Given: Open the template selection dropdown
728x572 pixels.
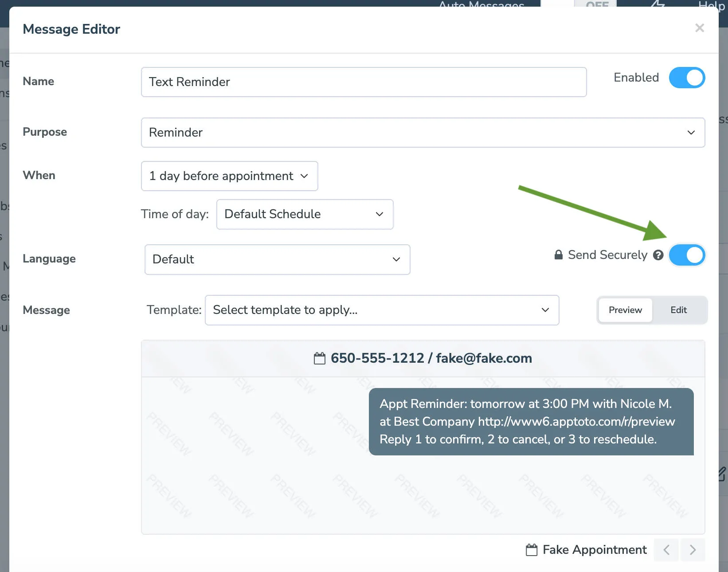Looking at the screenshot, I should 382,310.
